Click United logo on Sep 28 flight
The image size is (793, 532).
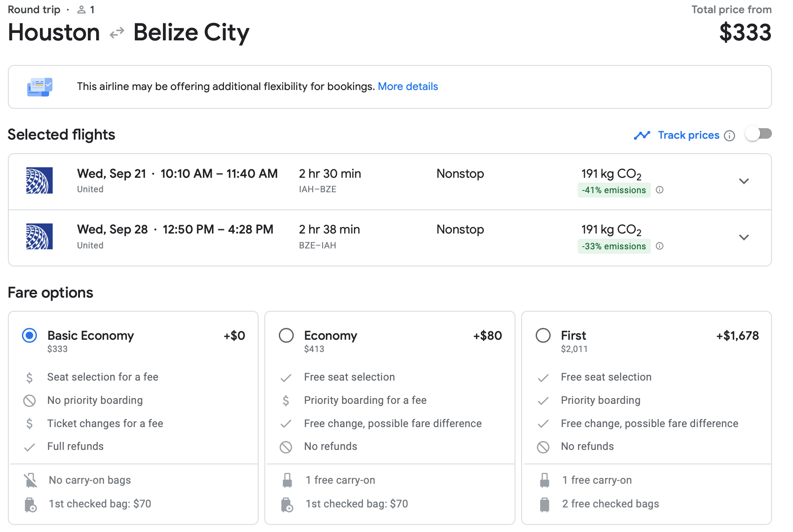(x=40, y=236)
